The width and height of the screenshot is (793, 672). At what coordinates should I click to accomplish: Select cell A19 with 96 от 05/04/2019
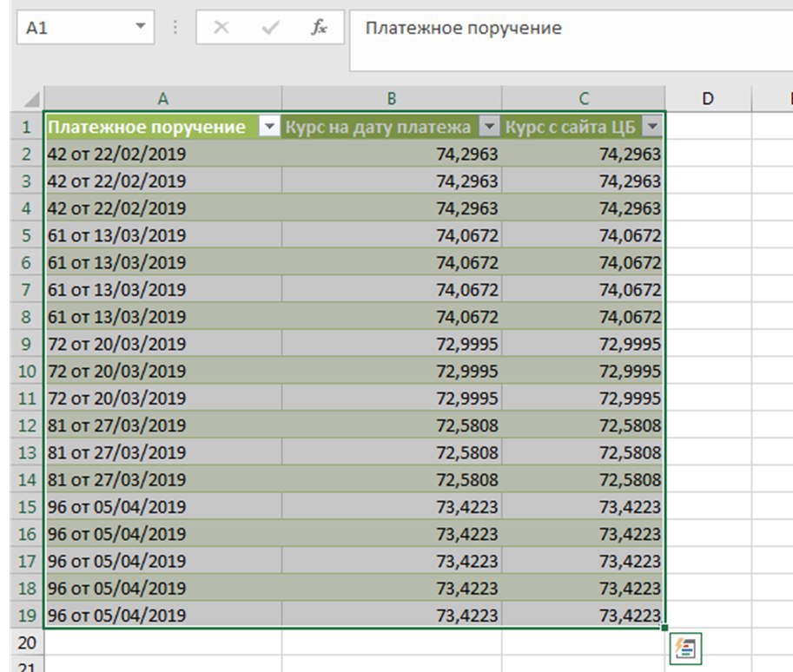(x=162, y=615)
